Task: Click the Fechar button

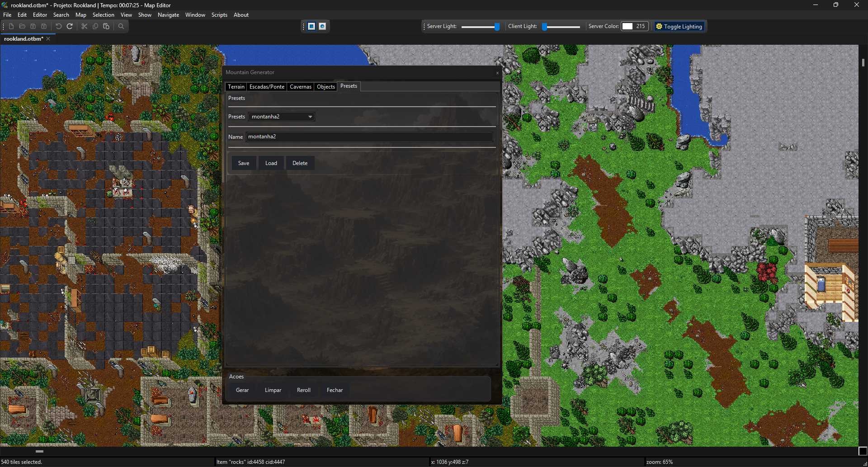Action: [x=335, y=390]
